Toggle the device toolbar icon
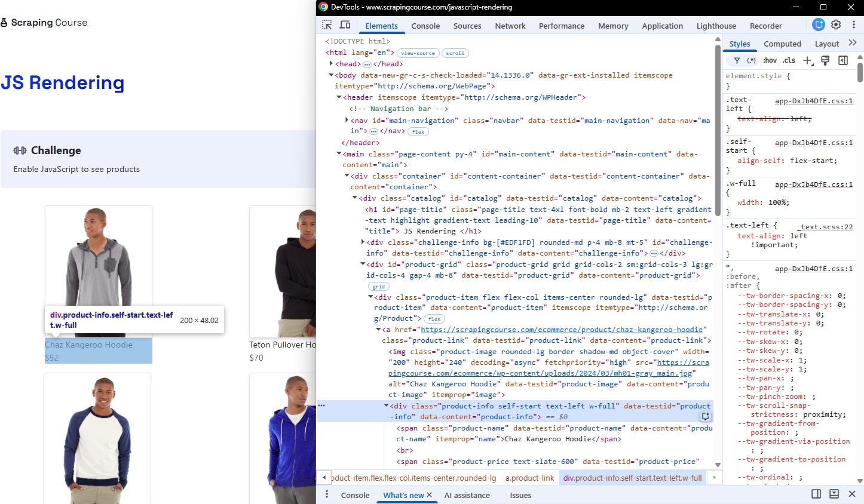The width and height of the screenshot is (864, 504). point(345,25)
